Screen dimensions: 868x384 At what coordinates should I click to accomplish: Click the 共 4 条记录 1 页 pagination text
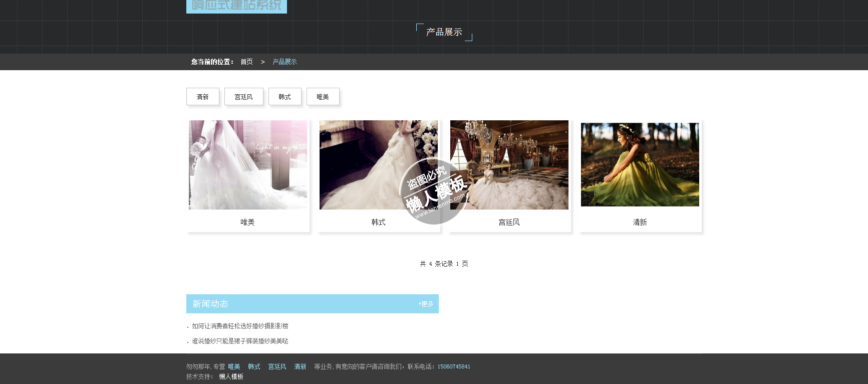pyautogui.click(x=444, y=264)
